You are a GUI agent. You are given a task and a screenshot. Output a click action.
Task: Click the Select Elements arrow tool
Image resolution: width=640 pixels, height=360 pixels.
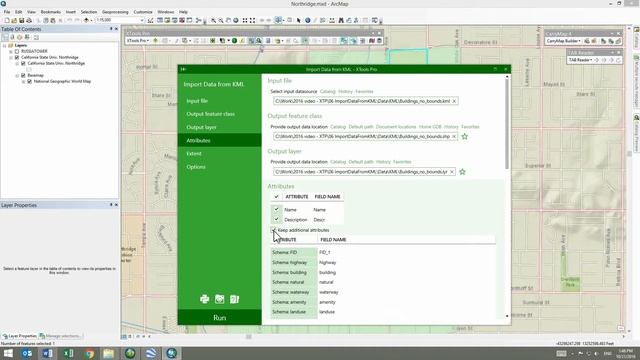(298, 20)
